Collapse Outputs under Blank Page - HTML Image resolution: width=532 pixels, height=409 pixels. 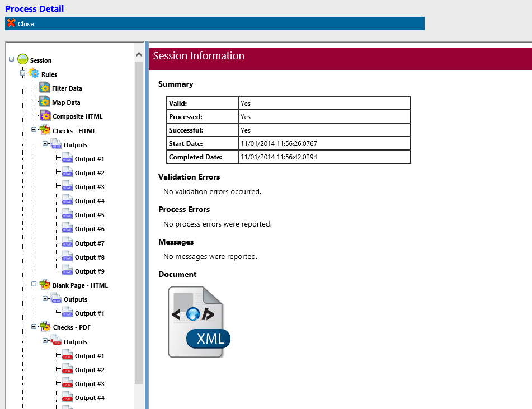pos(45,298)
